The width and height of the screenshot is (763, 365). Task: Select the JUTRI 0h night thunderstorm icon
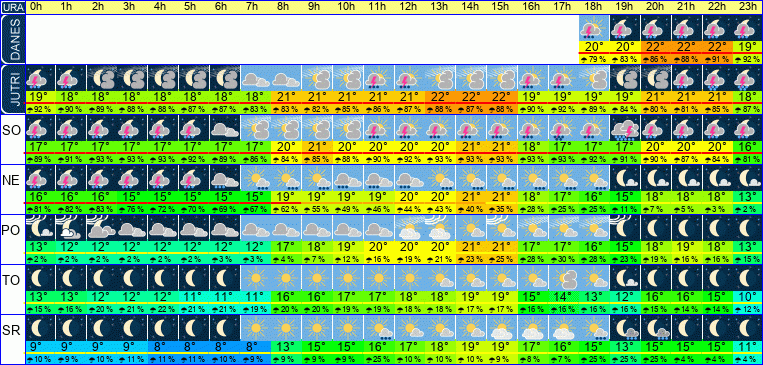pyautogui.click(x=39, y=78)
